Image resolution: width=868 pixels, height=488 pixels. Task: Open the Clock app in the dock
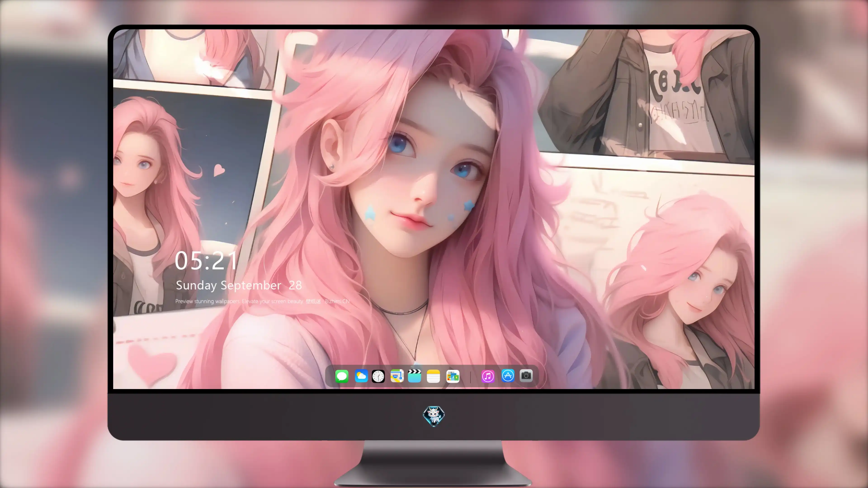(378, 376)
